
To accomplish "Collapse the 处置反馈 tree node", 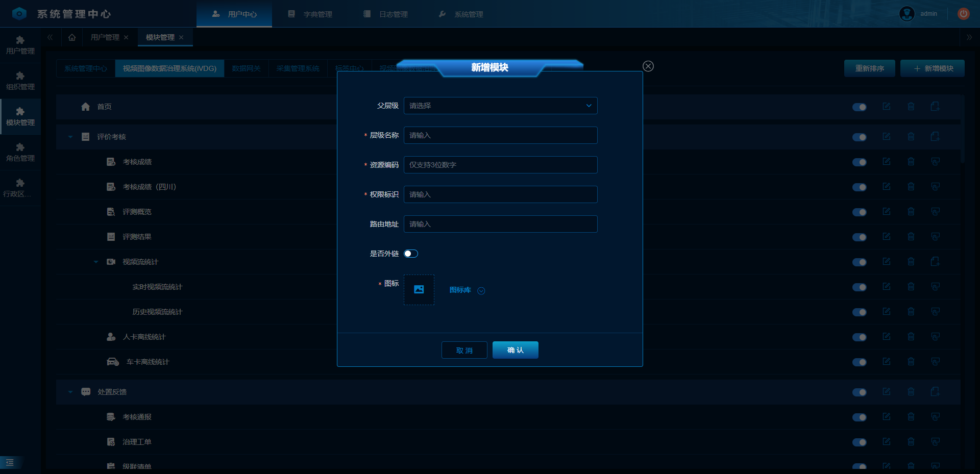I will tap(70, 392).
